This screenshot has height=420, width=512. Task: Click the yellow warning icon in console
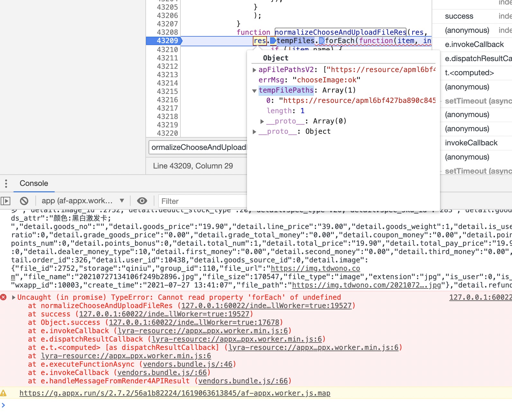point(4,393)
